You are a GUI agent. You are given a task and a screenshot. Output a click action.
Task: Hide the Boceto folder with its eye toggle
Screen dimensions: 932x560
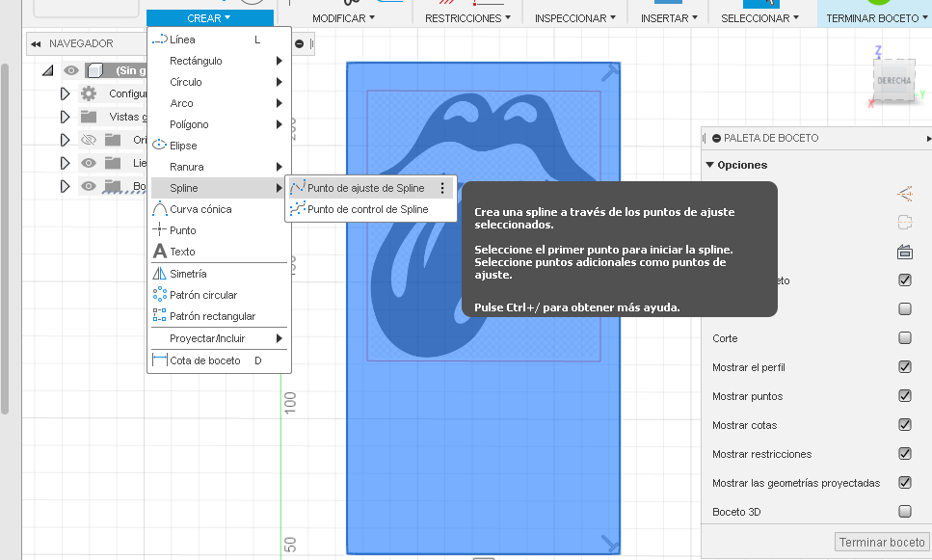[89, 186]
